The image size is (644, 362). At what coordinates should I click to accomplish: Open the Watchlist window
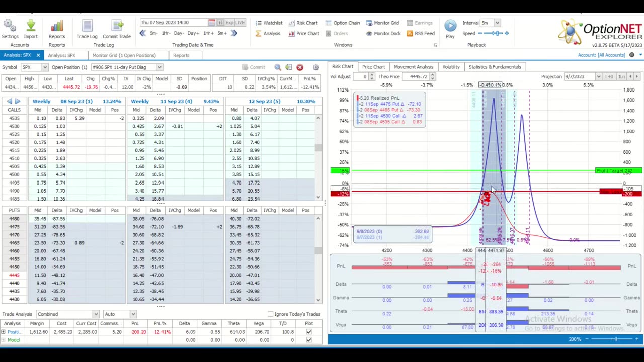269,23
